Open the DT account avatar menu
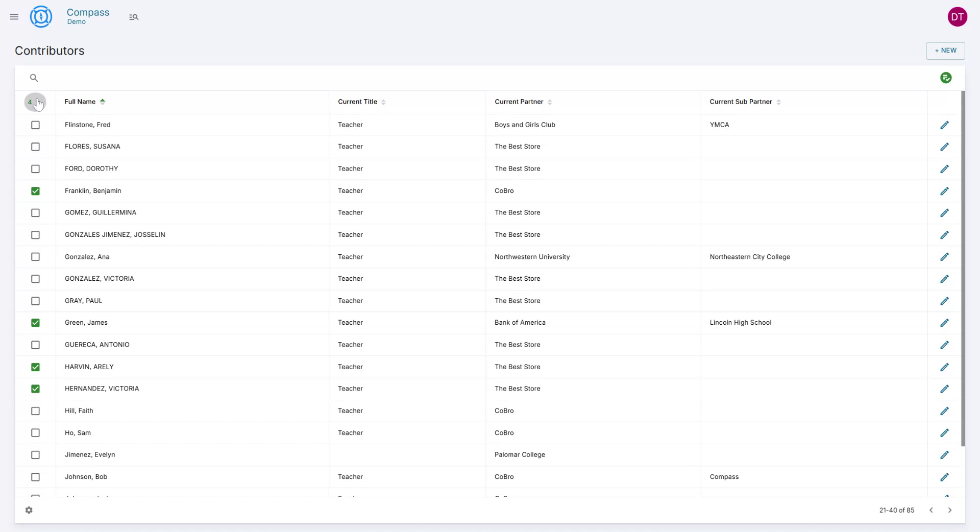Viewport: 980px width, 532px height. point(958,16)
